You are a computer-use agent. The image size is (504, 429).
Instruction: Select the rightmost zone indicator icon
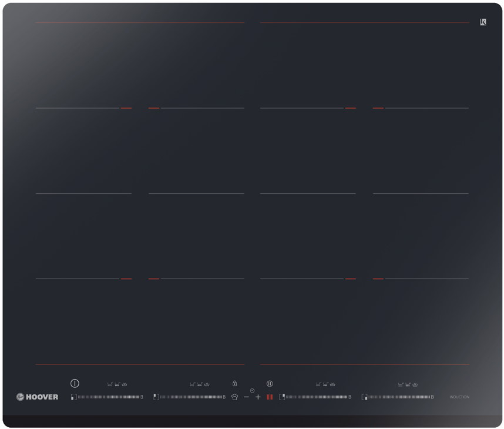[x=364, y=397]
